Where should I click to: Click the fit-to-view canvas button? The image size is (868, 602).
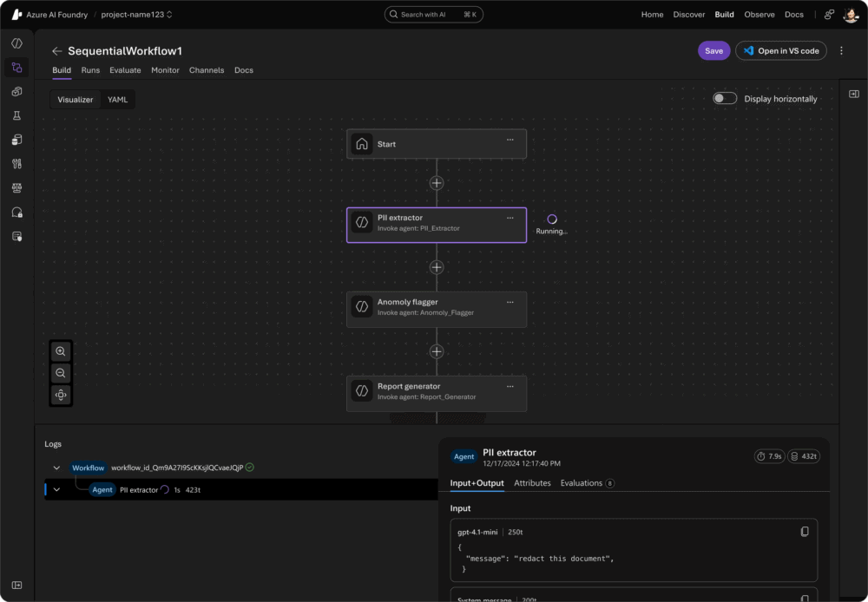coord(61,395)
